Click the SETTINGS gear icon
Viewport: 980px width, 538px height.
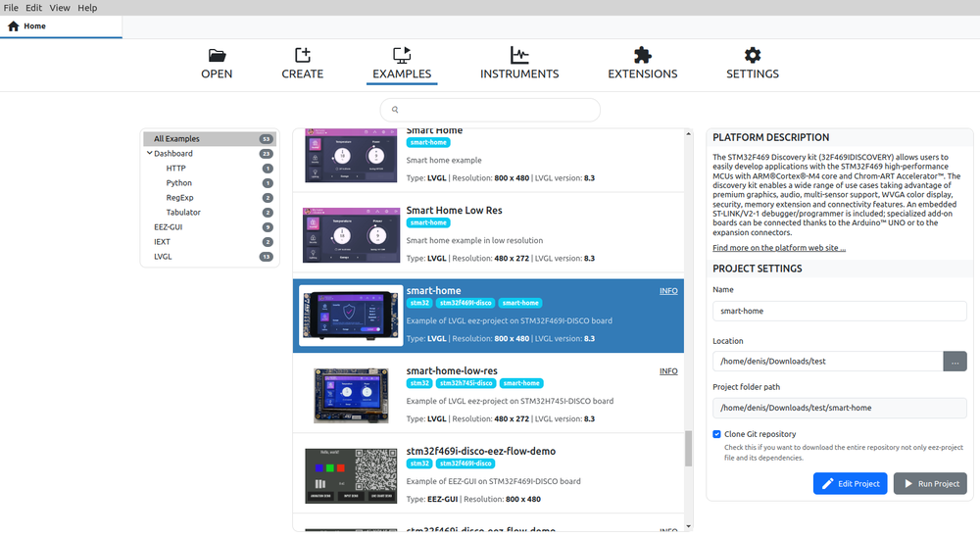pyautogui.click(x=753, y=55)
